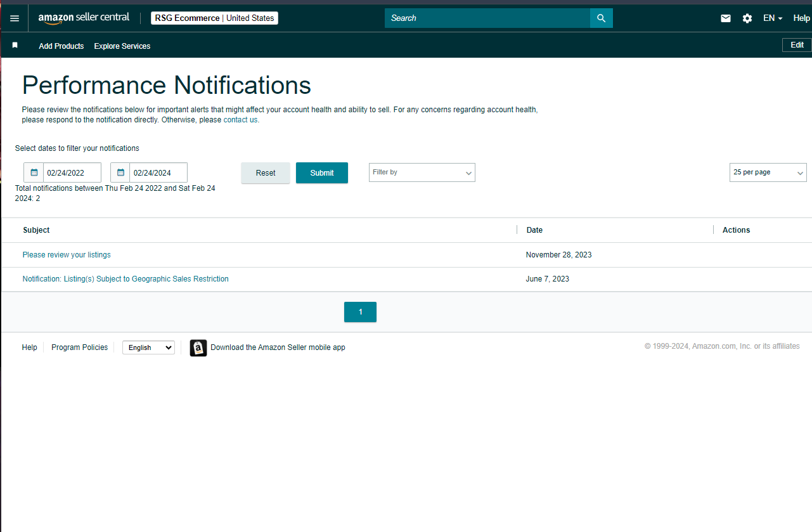
Task: Click the Date column header
Action: click(534, 230)
